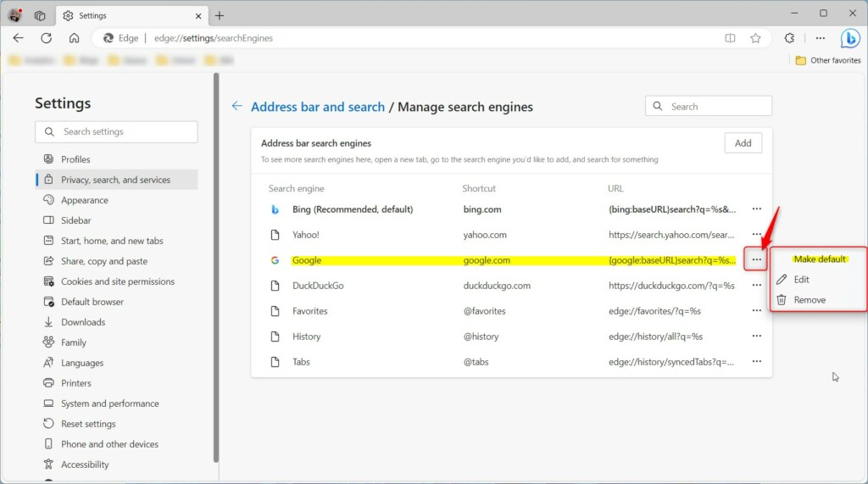Go to the home page icon

(x=75, y=38)
